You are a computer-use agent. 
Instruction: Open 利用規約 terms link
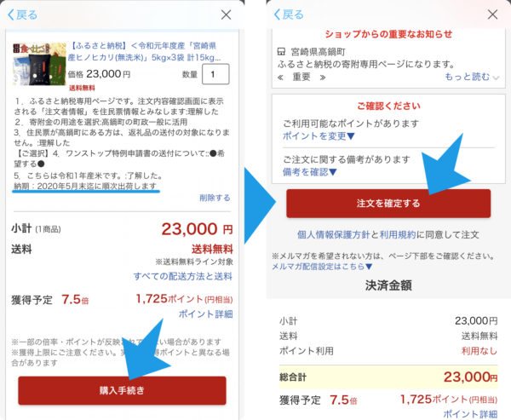point(398,234)
